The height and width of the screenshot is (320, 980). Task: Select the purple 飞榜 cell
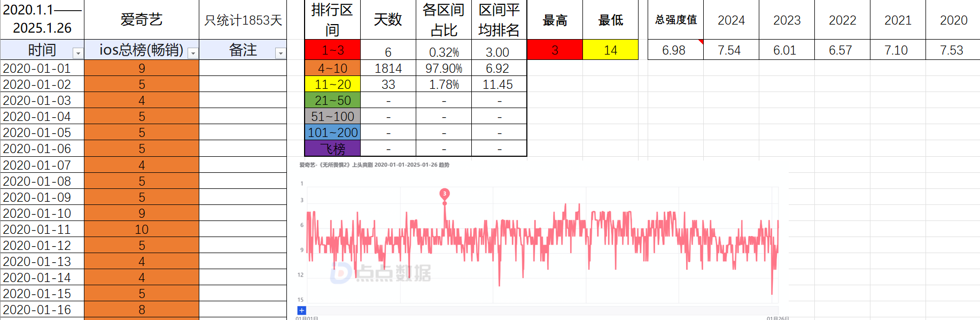(x=332, y=149)
